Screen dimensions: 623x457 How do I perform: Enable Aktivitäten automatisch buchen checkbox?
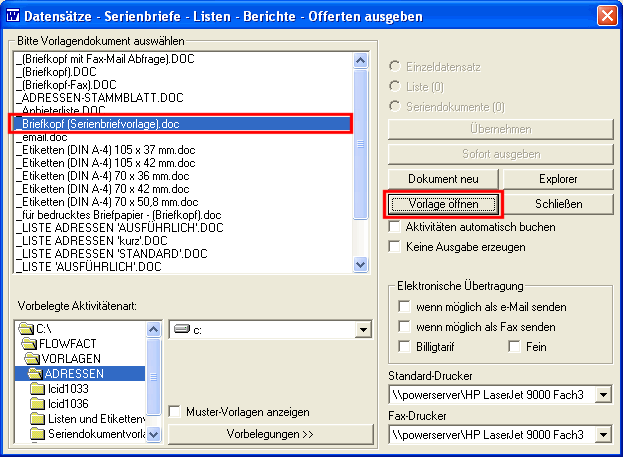tap(395, 227)
